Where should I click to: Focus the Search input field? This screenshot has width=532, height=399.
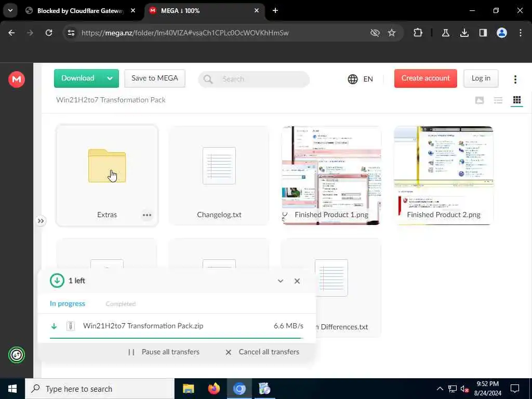coord(254,79)
